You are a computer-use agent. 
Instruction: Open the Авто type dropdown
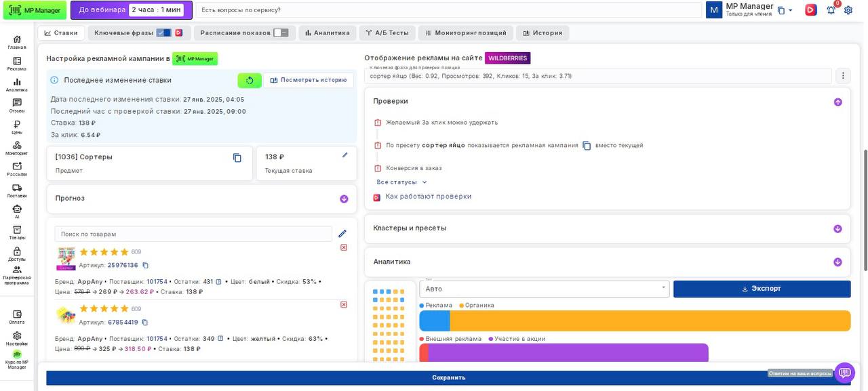[544, 289]
